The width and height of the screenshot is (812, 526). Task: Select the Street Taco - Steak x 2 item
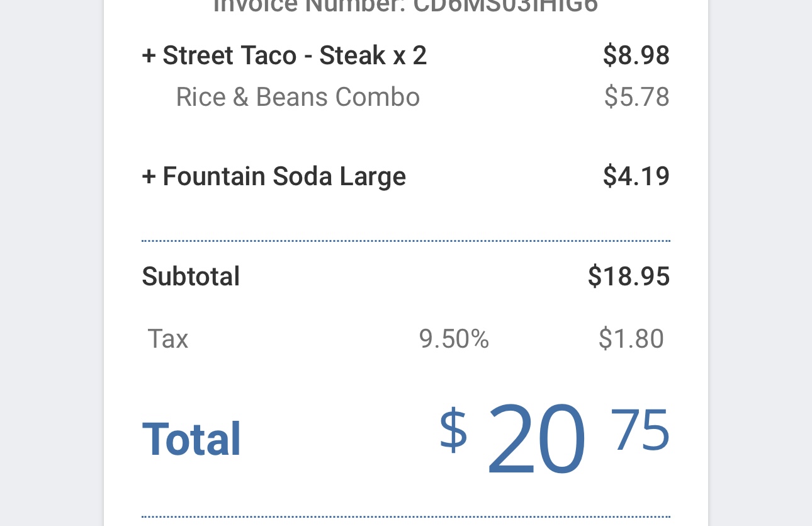click(295, 55)
